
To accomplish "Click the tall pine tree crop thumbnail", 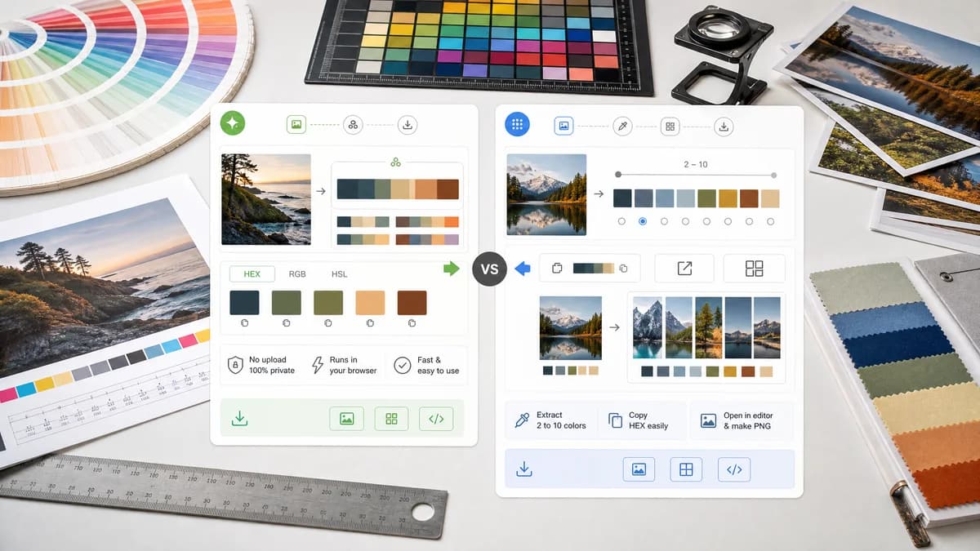I will point(708,327).
